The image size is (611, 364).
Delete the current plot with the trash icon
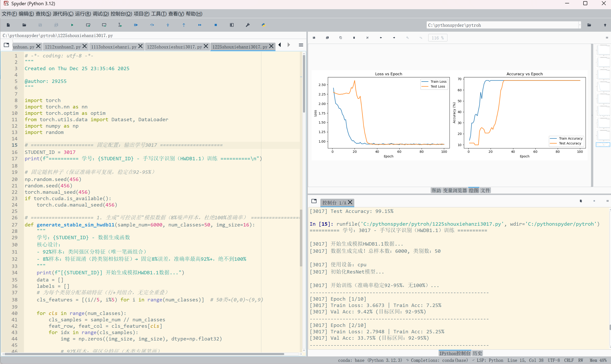354,38
